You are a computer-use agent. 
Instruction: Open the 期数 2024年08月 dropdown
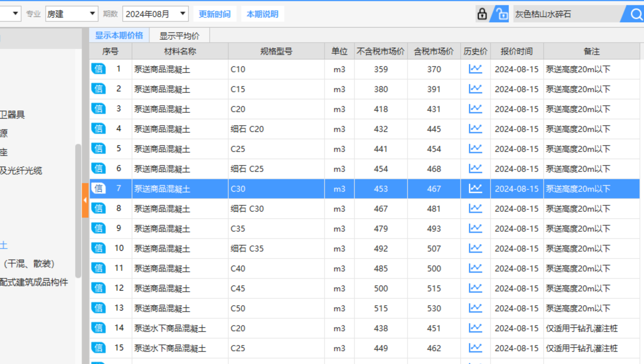[155, 14]
